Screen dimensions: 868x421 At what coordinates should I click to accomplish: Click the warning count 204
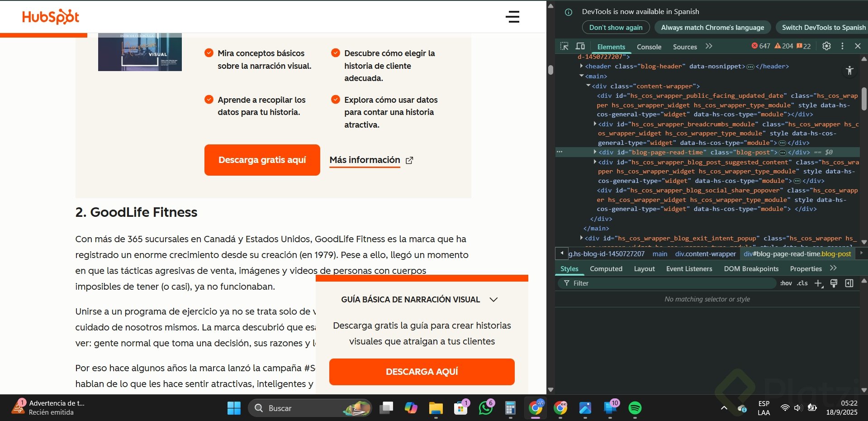tap(784, 46)
